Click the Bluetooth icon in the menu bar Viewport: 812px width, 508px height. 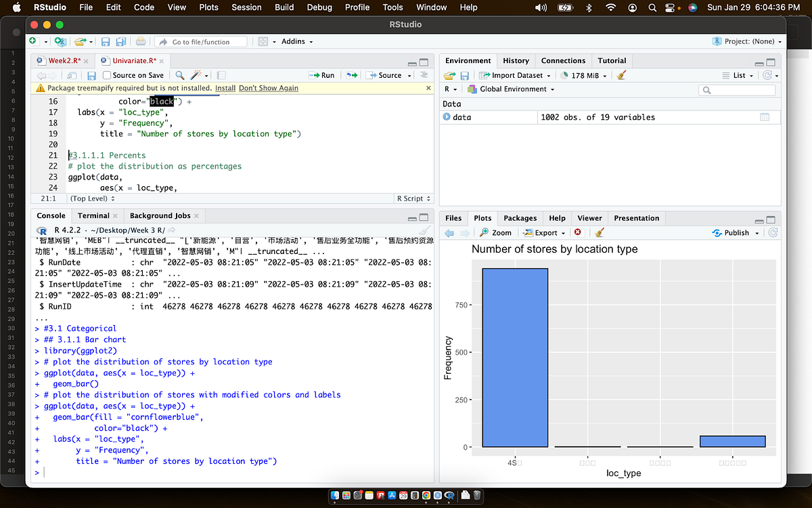(589, 7)
